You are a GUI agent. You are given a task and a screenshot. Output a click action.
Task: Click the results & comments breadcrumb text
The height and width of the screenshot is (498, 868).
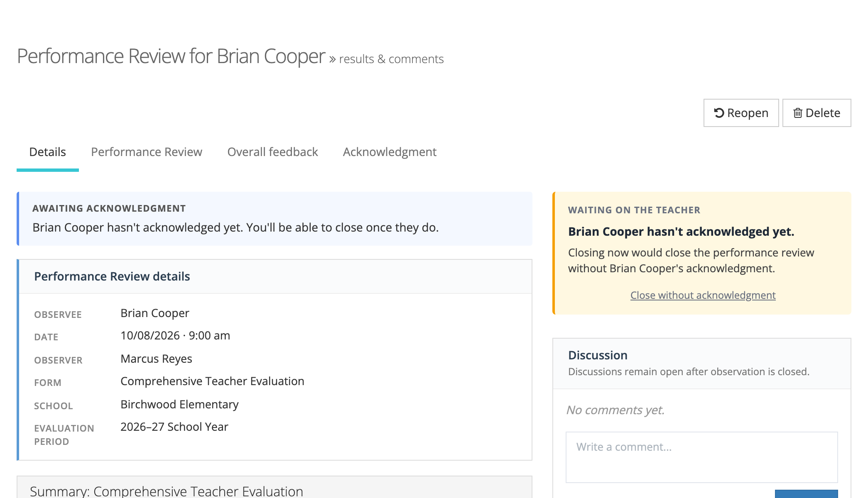391,59
